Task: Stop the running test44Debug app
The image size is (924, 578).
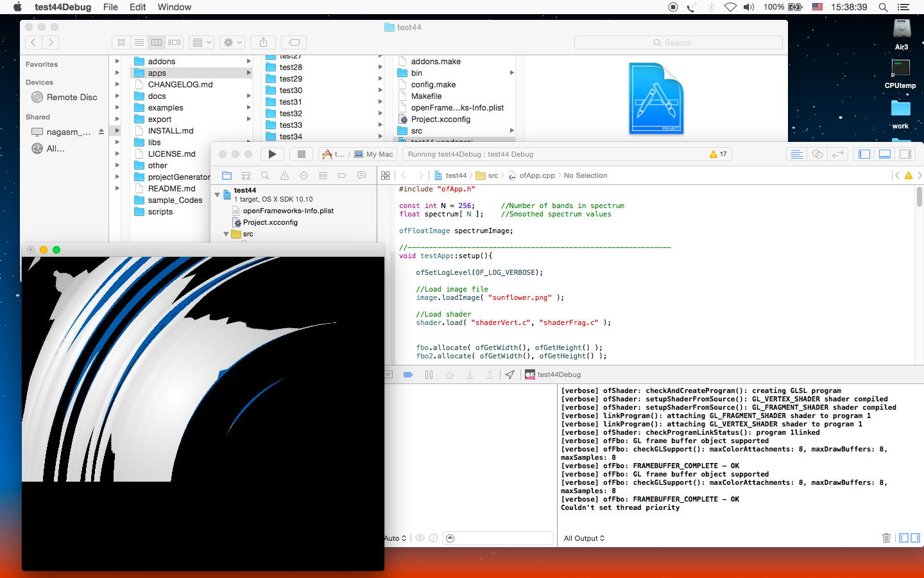Action: 301,154
